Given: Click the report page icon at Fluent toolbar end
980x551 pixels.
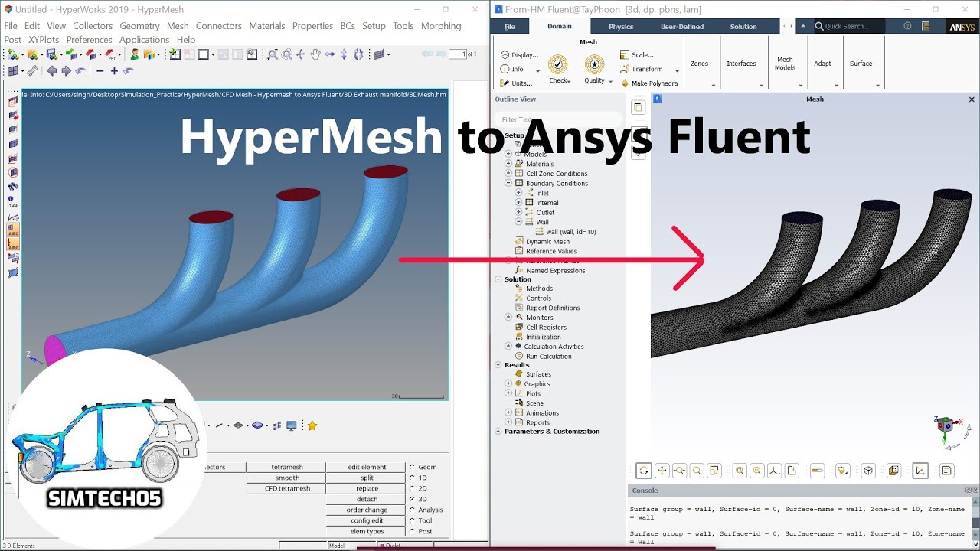Looking at the screenshot, I should point(947,471).
